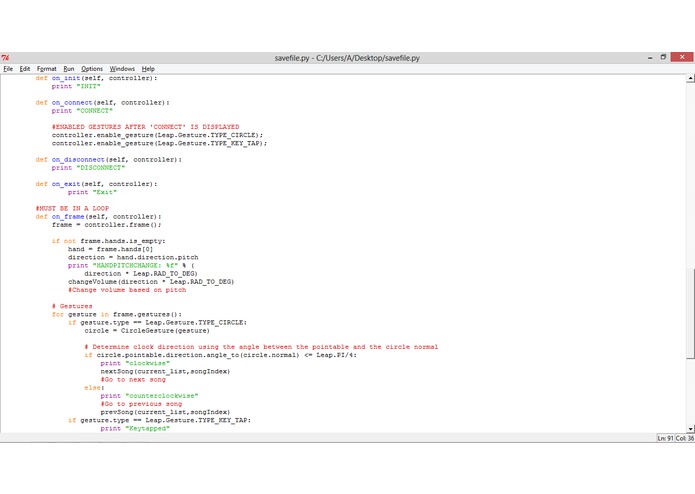Click the print "HANDPITCHCHANGE" line

(131, 265)
